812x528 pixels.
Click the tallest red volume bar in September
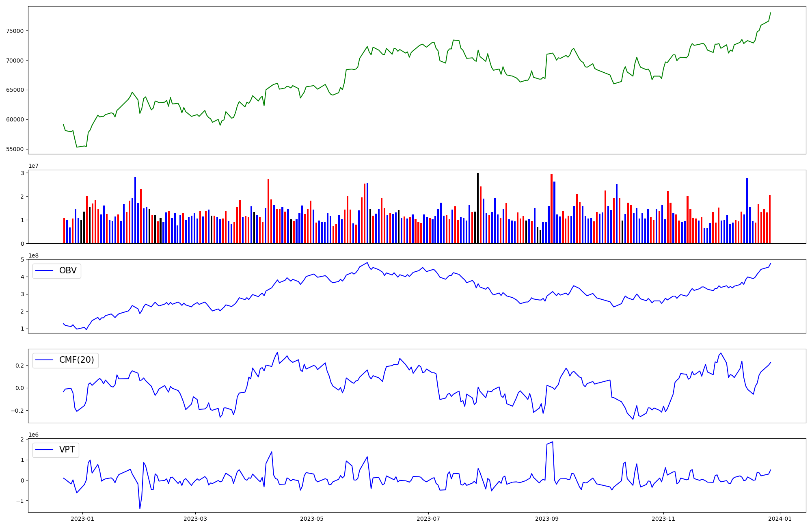(551, 208)
